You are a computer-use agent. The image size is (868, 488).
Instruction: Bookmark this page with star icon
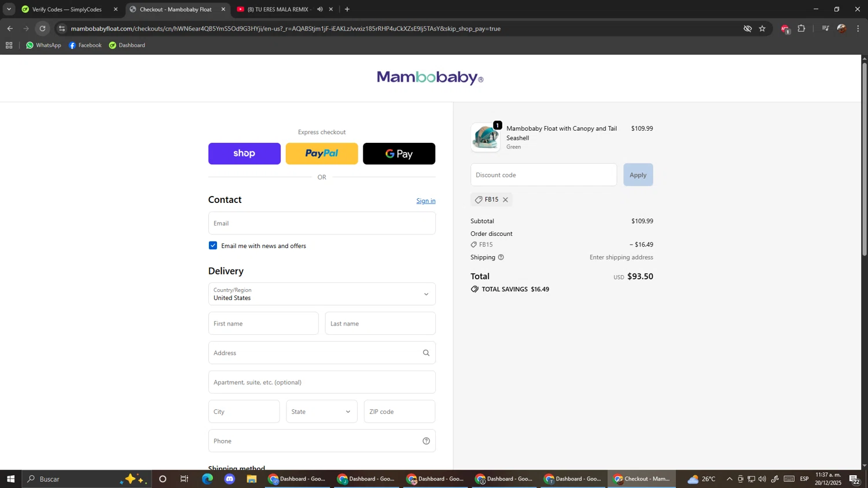(x=762, y=28)
